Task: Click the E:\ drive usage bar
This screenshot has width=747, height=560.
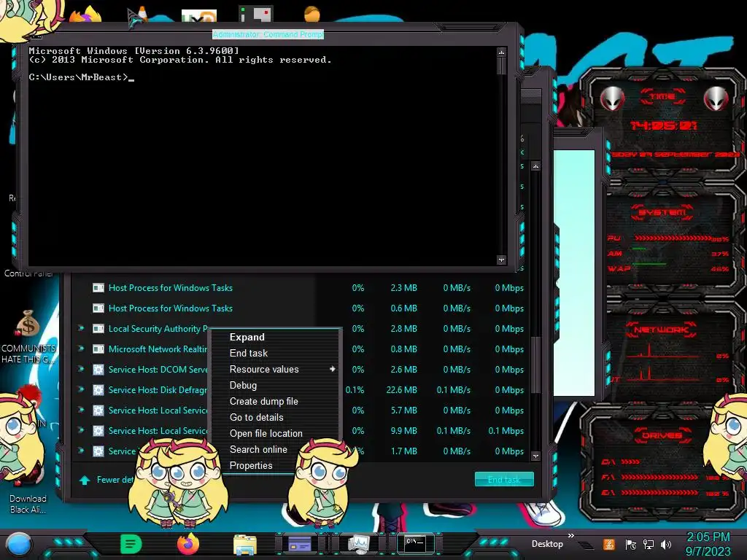Action: pos(659,493)
